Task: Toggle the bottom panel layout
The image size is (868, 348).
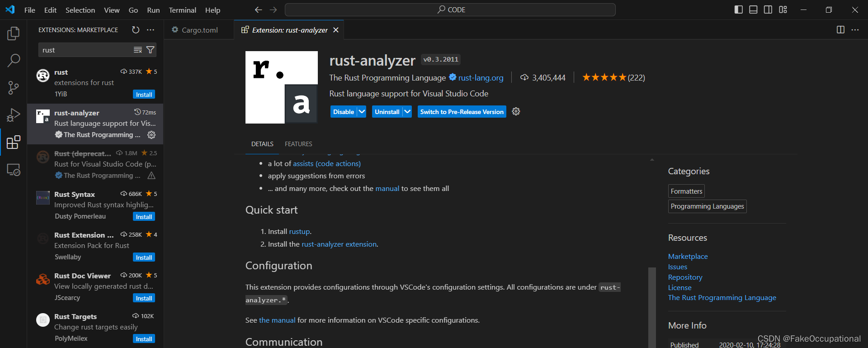Action: click(x=753, y=10)
